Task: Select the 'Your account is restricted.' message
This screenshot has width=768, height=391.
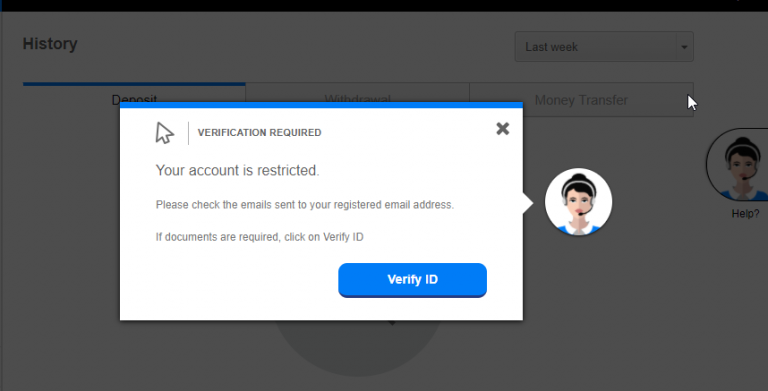Action: coord(238,171)
